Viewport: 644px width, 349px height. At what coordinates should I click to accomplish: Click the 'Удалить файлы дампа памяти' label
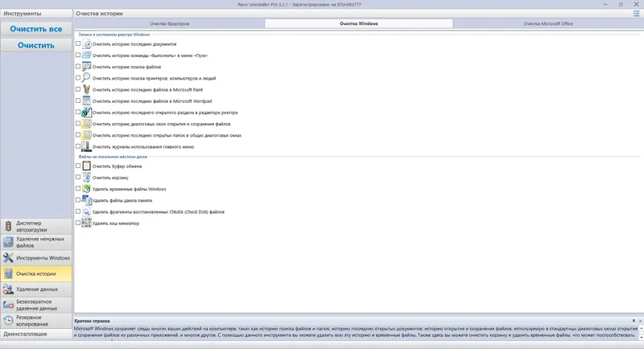click(122, 200)
